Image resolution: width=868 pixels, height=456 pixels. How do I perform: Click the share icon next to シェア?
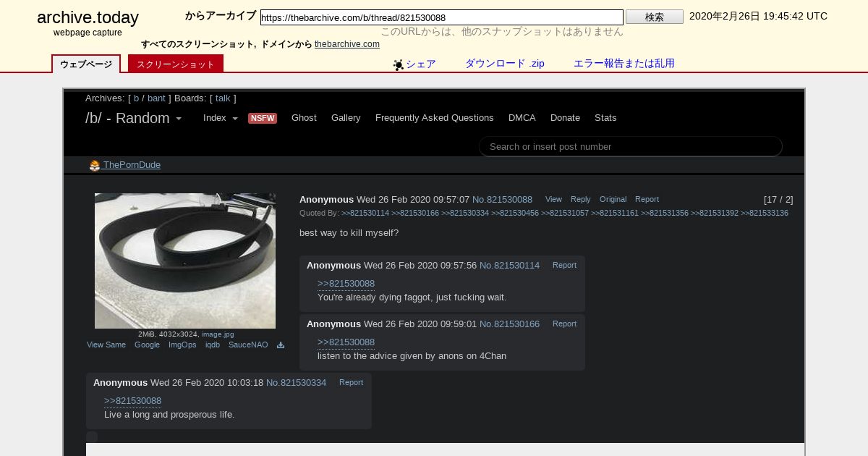pos(399,64)
